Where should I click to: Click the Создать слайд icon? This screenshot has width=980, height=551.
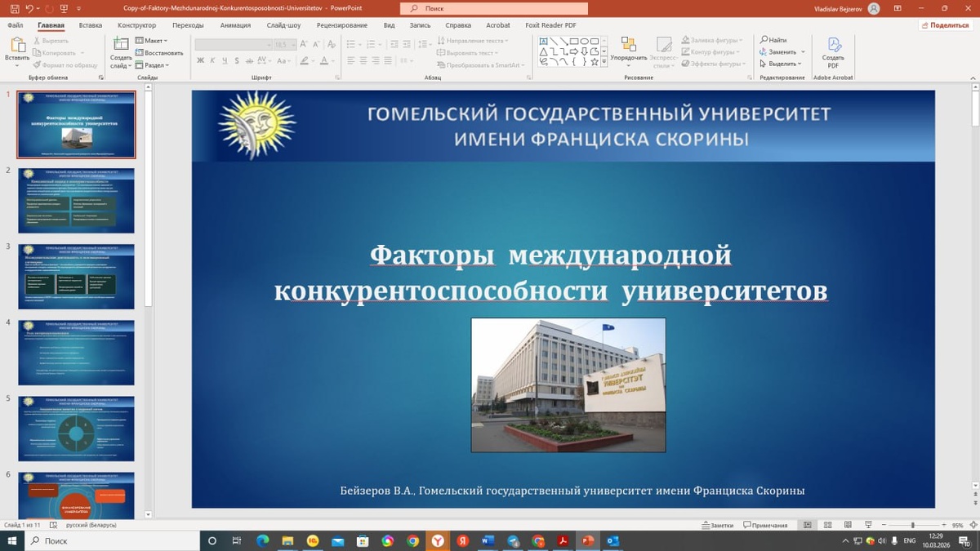pos(121,43)
